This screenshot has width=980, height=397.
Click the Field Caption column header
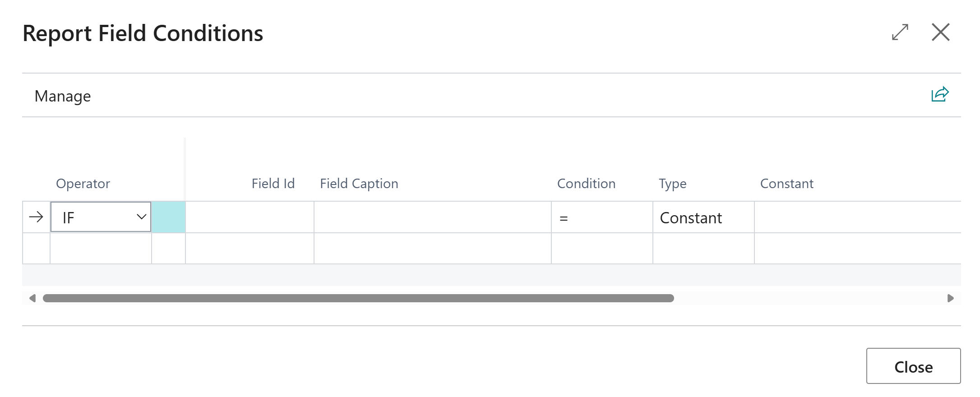359,183
